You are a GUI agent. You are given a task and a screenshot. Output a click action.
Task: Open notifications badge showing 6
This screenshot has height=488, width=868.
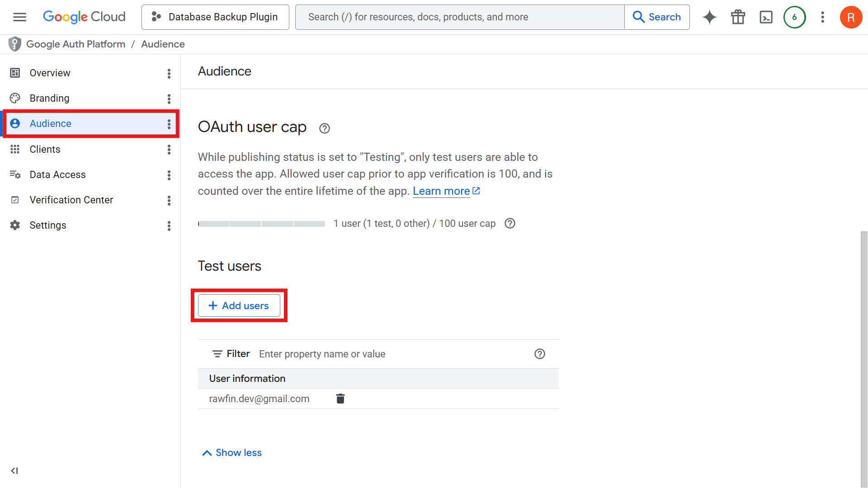coord(794,17)
